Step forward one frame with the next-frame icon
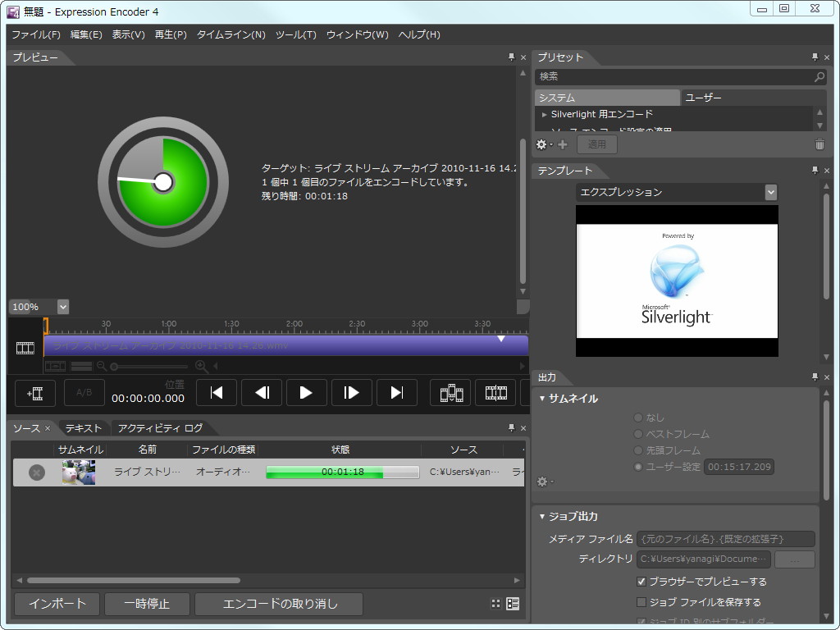This screenshot has width=840, height=630. tap(351, 392)
